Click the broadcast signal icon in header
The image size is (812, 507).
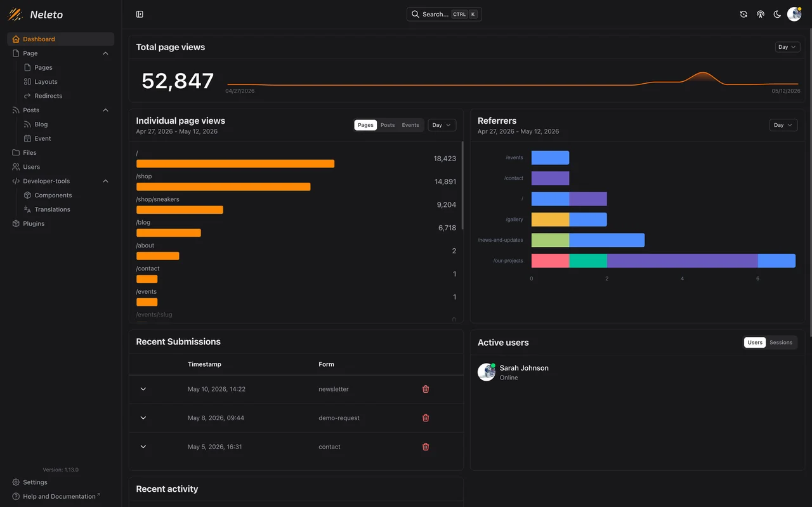[x=761, y=14]
